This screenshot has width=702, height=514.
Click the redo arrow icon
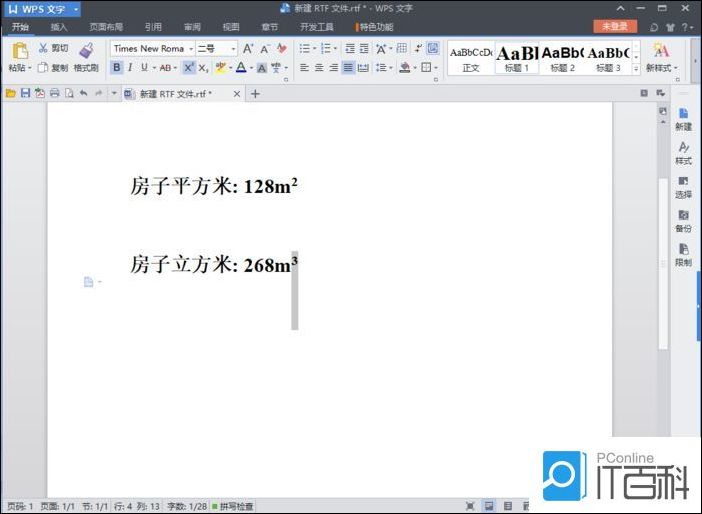(98, 93)
